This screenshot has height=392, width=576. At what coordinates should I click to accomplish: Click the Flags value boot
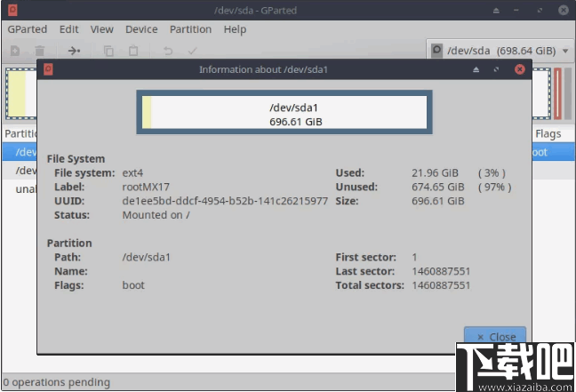point(133,285)
